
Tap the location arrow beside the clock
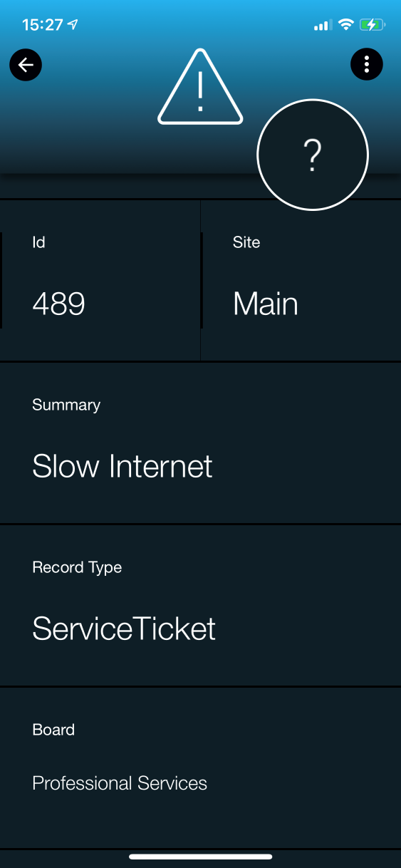73,25
